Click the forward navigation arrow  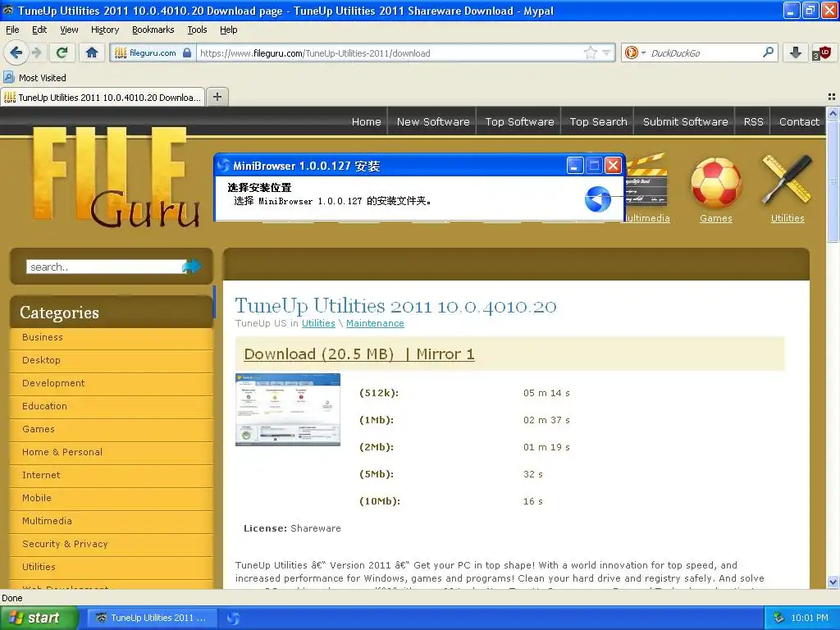click(x=36, y=52)
